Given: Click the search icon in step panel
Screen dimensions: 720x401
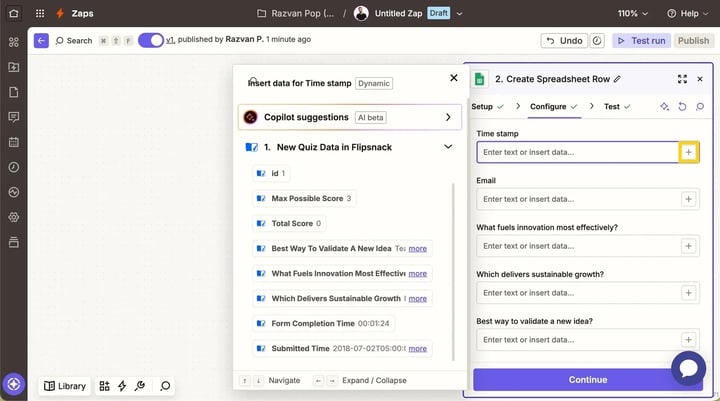Looking at the screenshot, I should coord(700,107).
